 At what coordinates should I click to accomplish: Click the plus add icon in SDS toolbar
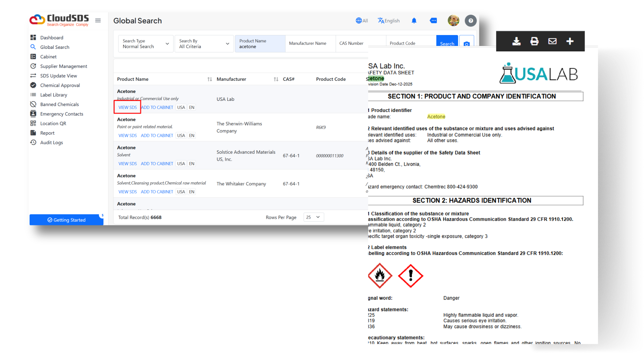(570, 41)
